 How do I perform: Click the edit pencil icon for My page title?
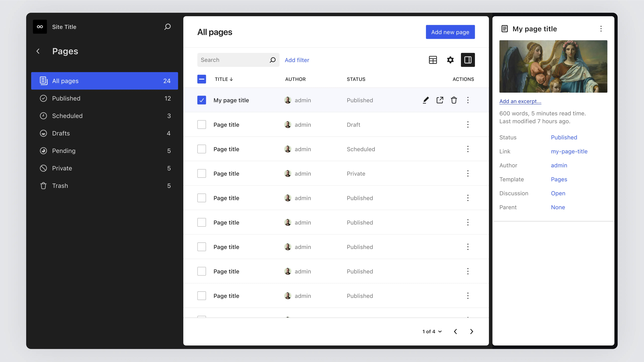(426, 100)
